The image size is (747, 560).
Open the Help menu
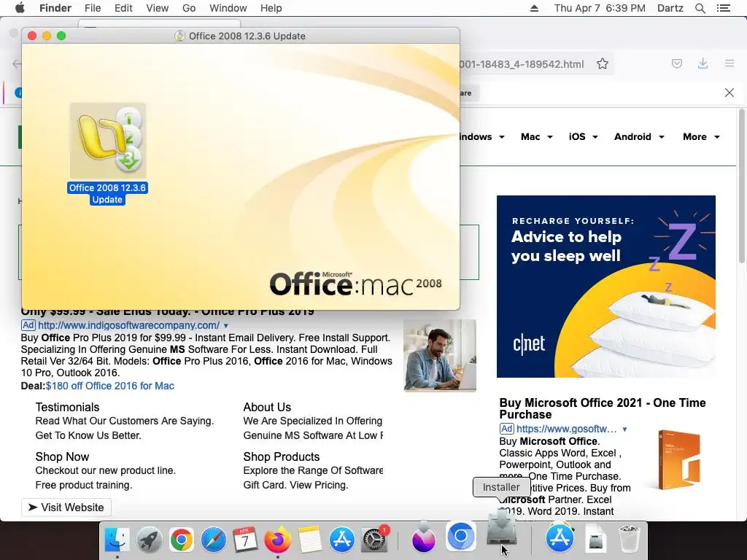[271, 8]
